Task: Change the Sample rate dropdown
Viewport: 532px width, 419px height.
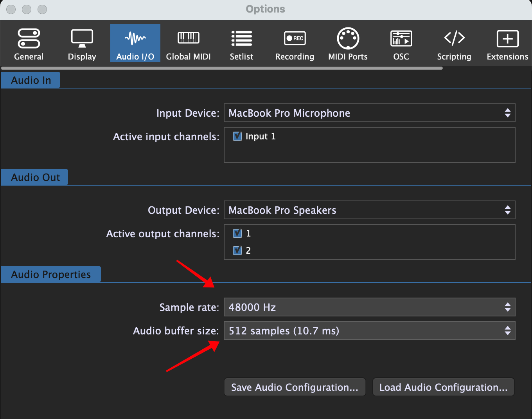Action: [x=369, y=307]
